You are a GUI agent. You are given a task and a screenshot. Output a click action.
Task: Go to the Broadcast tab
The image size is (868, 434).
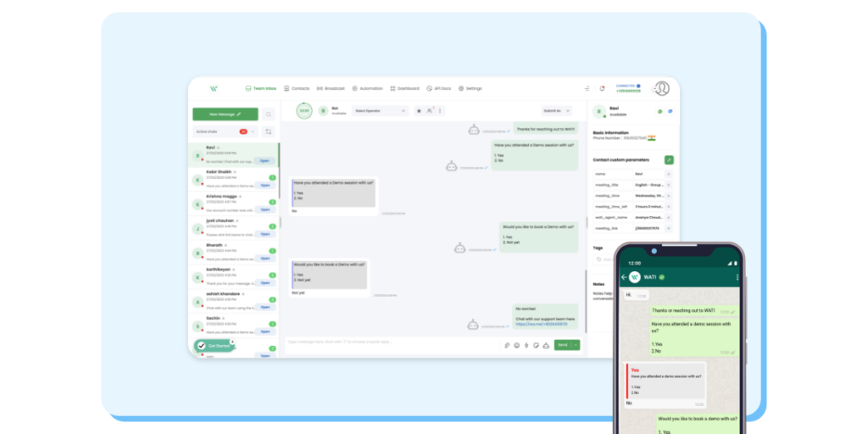[331, 88]
